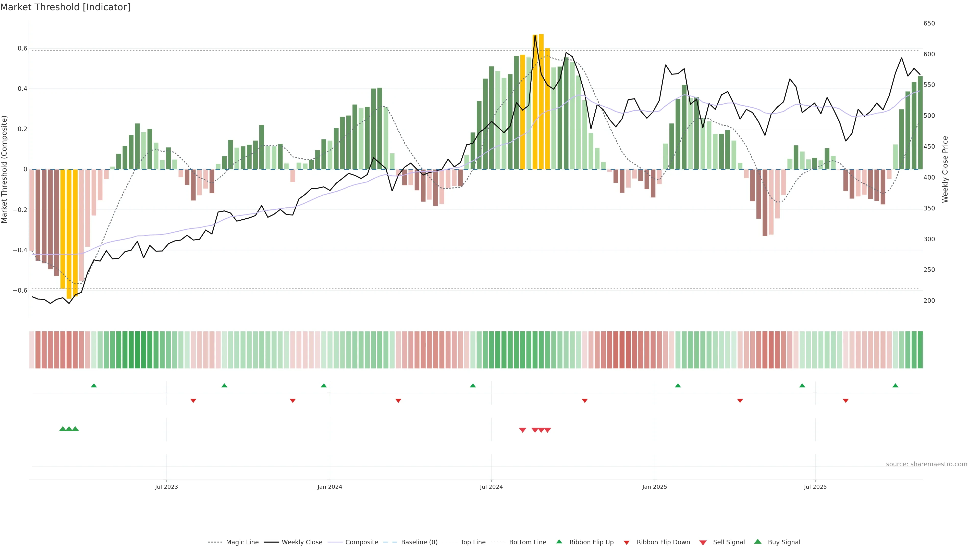Image resolution: width=980 pixels, height=551 pixels.
Task: Click the leftmost red Ribbon Flip Down triangle
Action: click(193, 400)
